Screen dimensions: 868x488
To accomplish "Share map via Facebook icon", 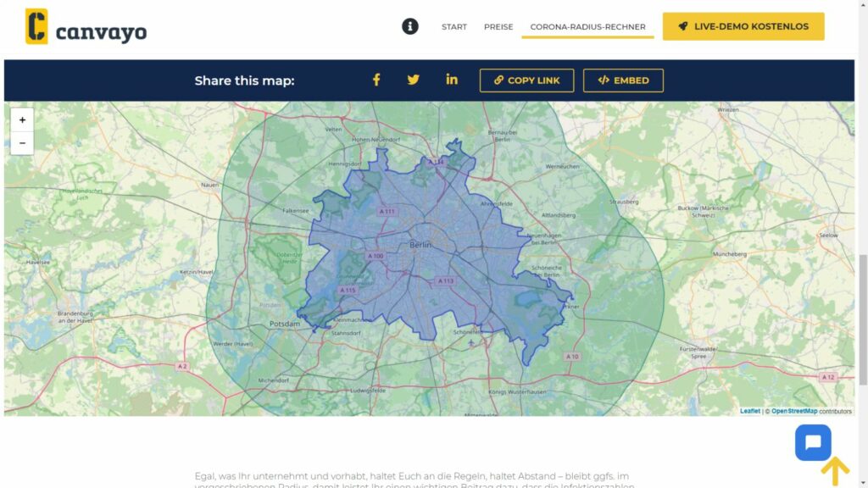I will 376,80.
